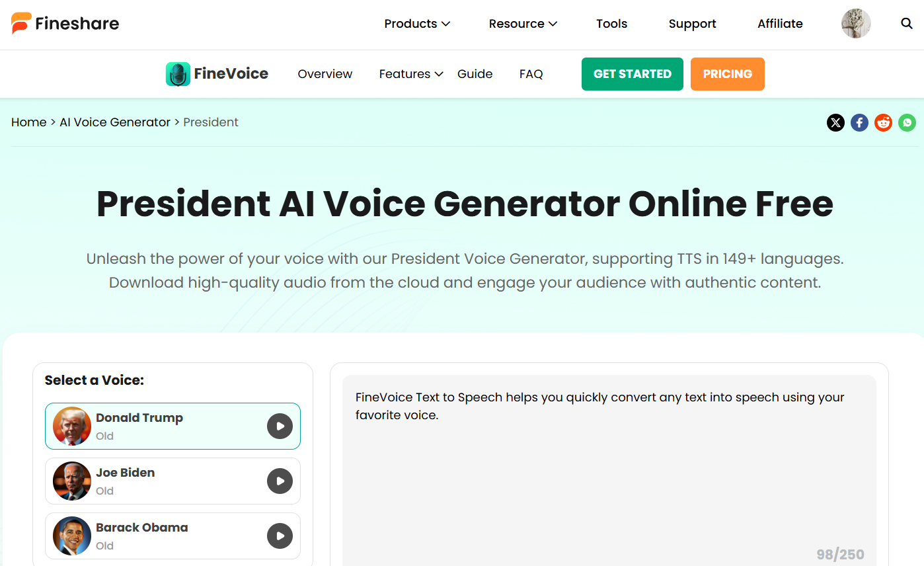924x566 pixels.
Task: Click the user profile avatar
Action: 856,24
